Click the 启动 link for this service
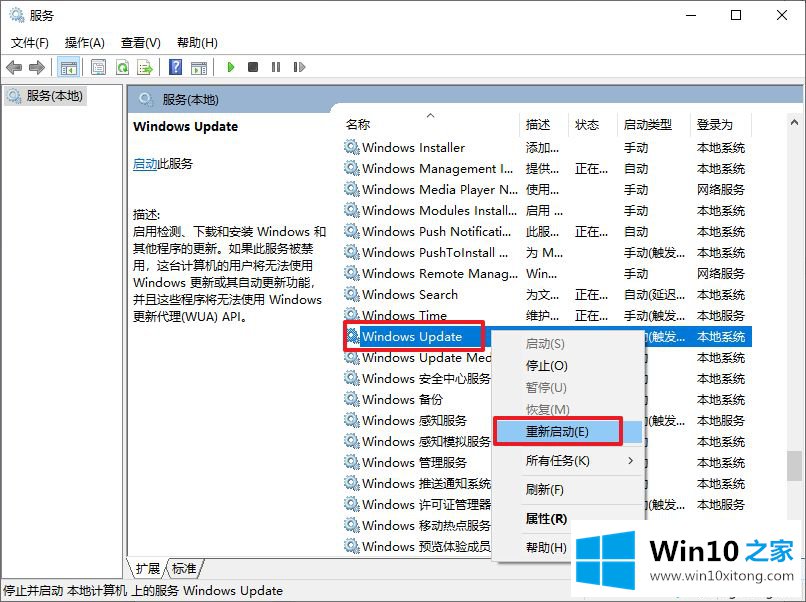The width and height of the screenshot is (806, 602). [145, 164]
